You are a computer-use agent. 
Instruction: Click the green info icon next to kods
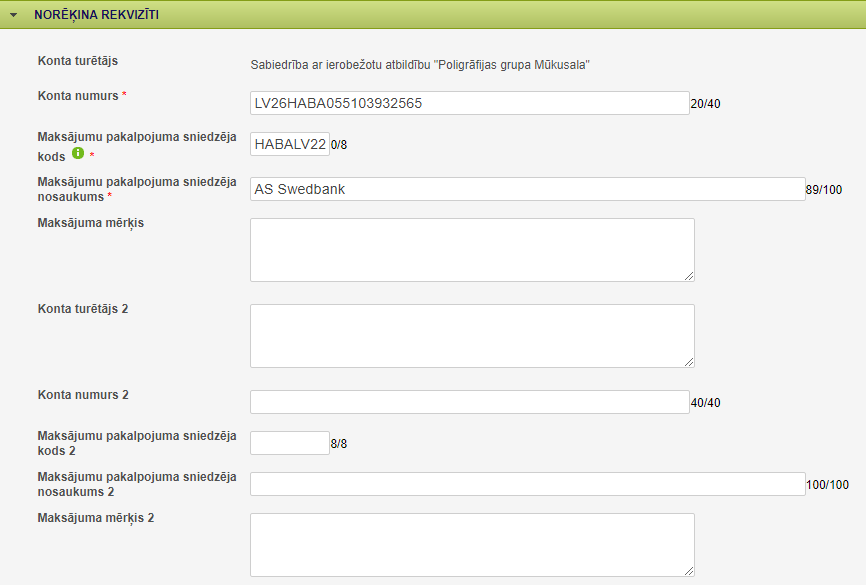(x=78, y=153)
